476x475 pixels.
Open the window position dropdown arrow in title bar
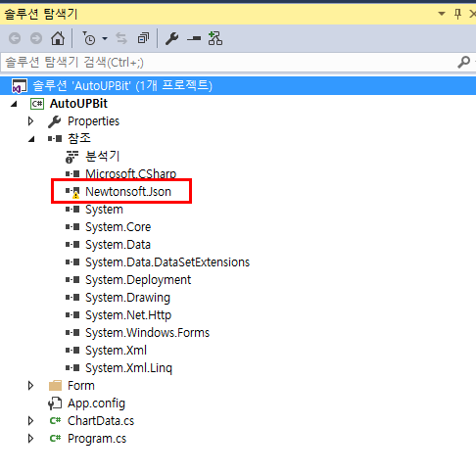(x=442, y=14)
